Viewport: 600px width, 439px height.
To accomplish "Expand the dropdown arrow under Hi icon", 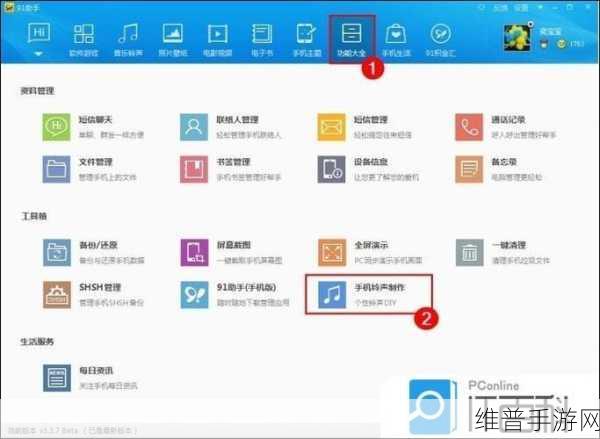I will click(38, 54).
